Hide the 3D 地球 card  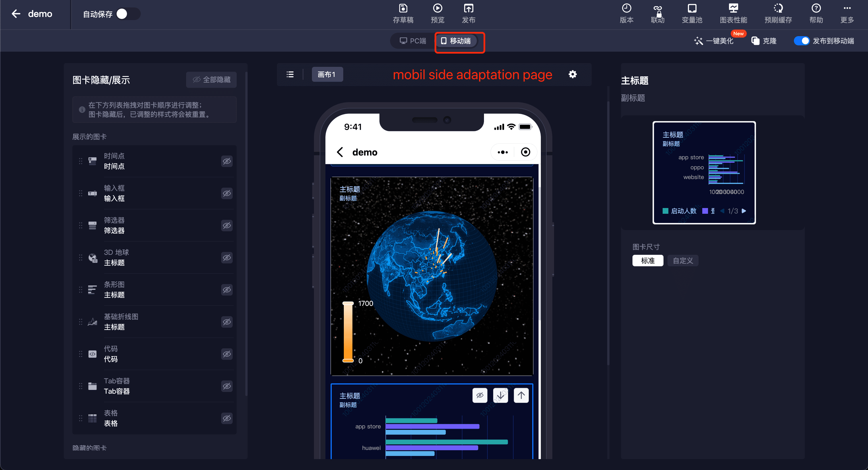coord(227,258)
